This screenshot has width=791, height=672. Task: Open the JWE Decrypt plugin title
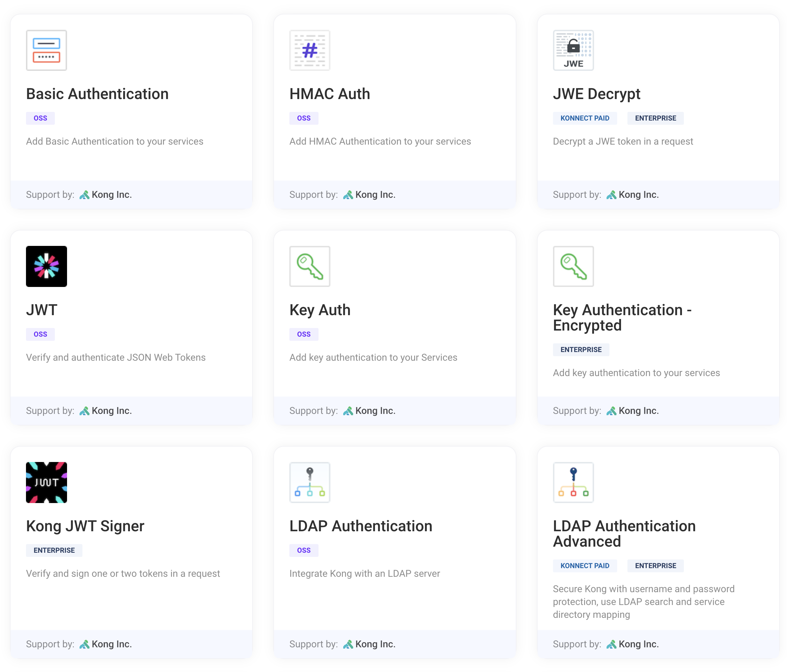tap(597, 94)
